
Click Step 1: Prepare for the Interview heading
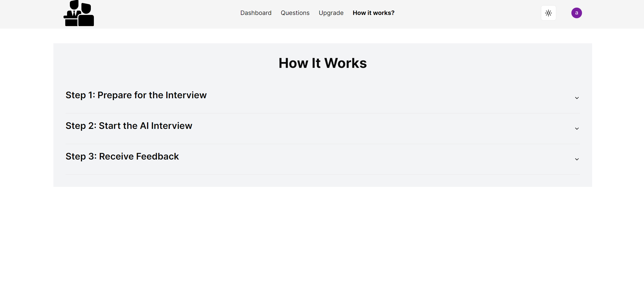click(136, 95)
